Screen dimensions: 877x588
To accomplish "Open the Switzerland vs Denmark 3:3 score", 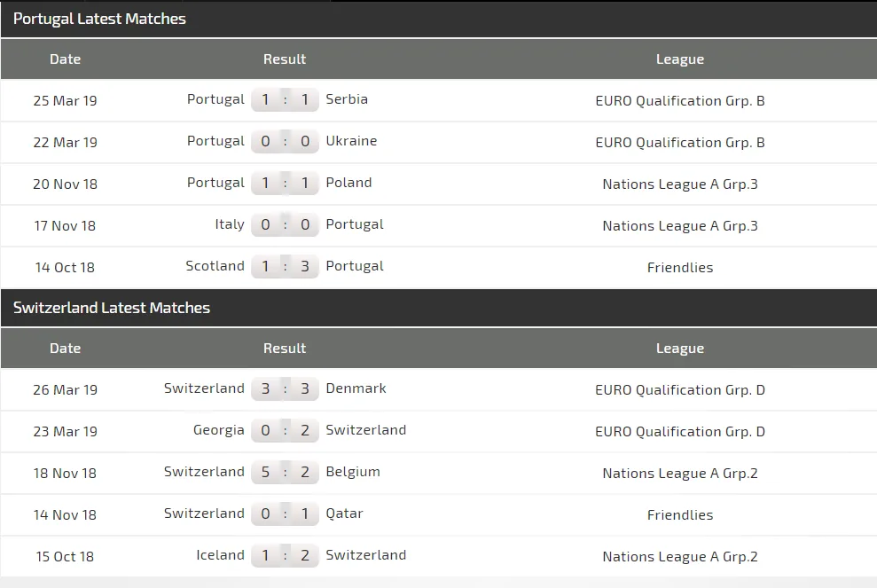I will (x=285, y=389).
